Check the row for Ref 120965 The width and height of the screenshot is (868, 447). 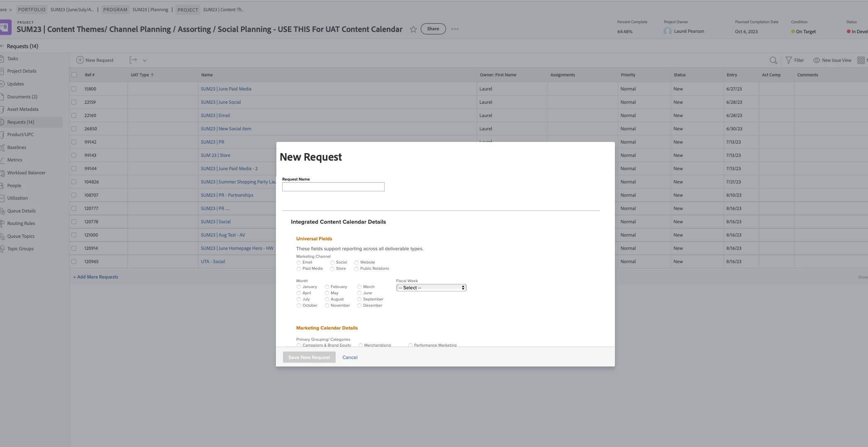point(74,261)
